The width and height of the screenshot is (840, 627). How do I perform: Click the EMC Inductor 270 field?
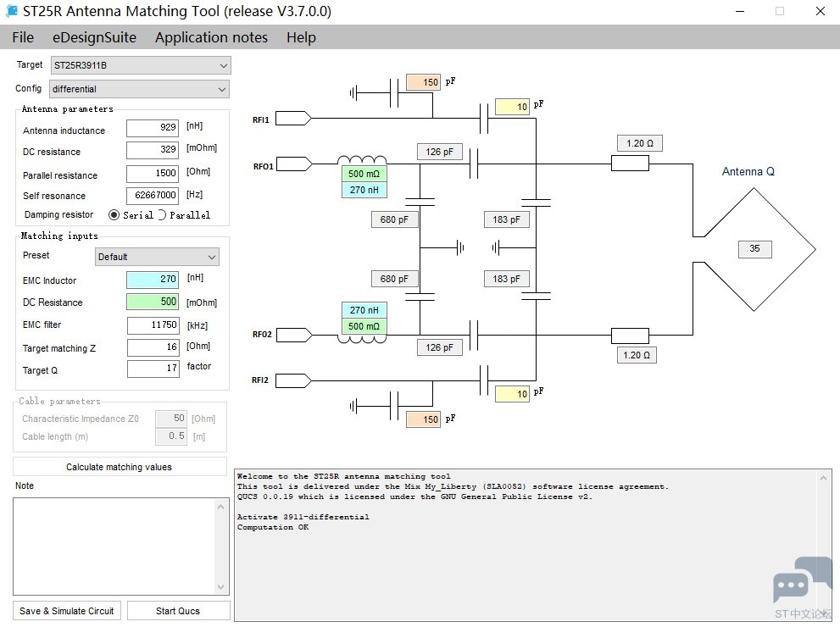point(153,279)
